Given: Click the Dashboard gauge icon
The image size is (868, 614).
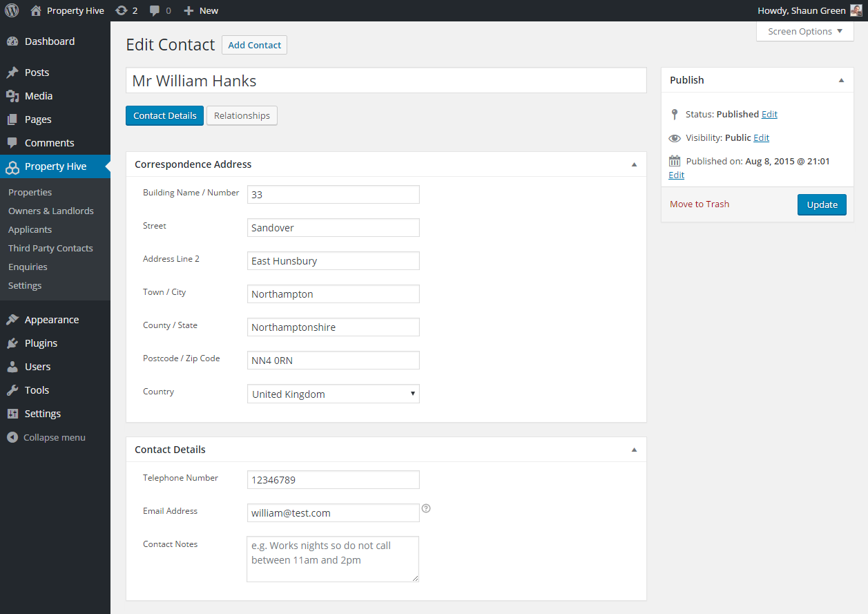Looking at the screenshot, I should pyautogui.click(x=12, y=41).
